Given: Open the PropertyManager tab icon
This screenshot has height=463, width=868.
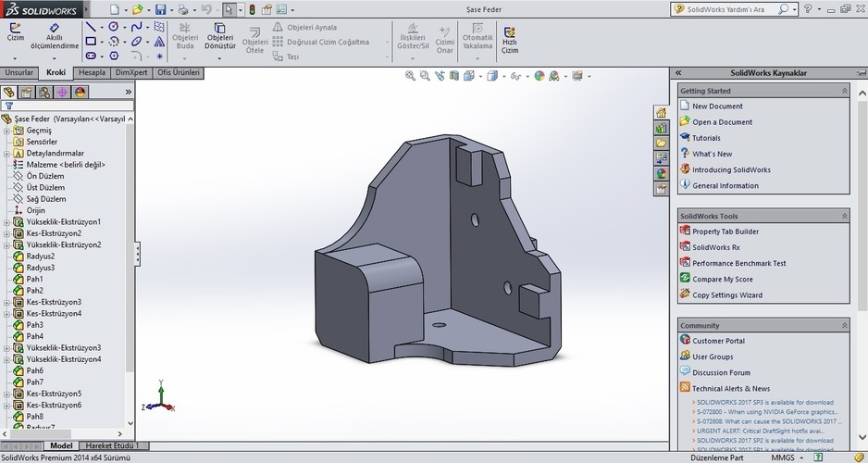Looking at the screenshot, I should coord(27,92).
